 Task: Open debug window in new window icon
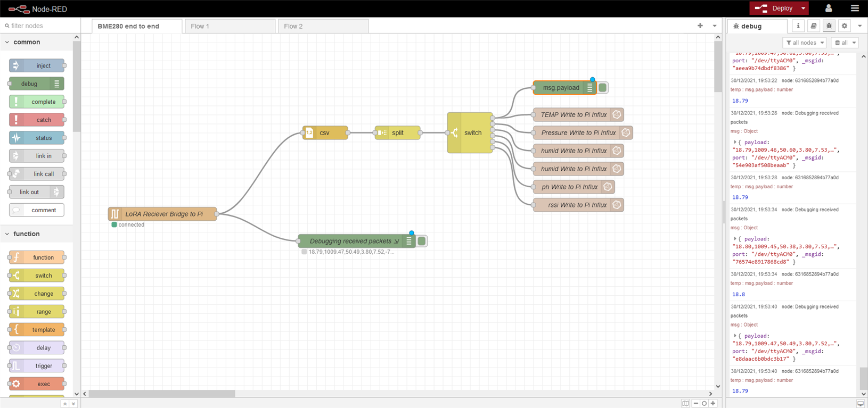click(x=861, y=404)
